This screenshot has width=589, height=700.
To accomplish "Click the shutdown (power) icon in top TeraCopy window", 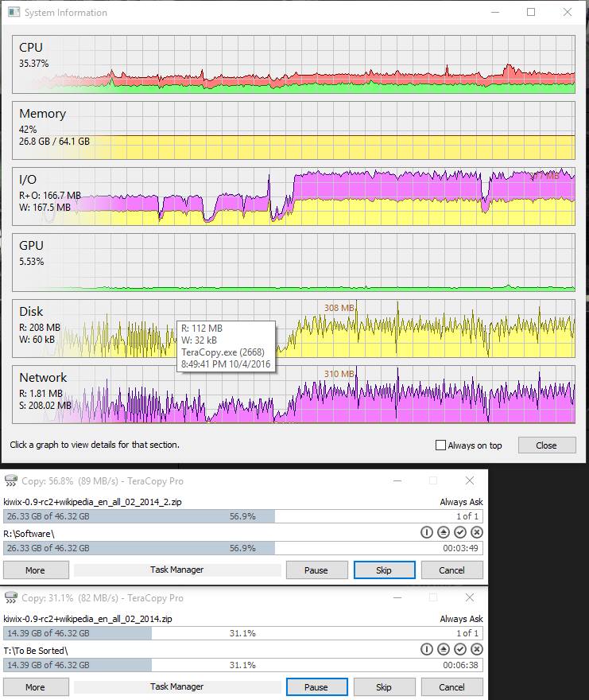I will [427, 532].
